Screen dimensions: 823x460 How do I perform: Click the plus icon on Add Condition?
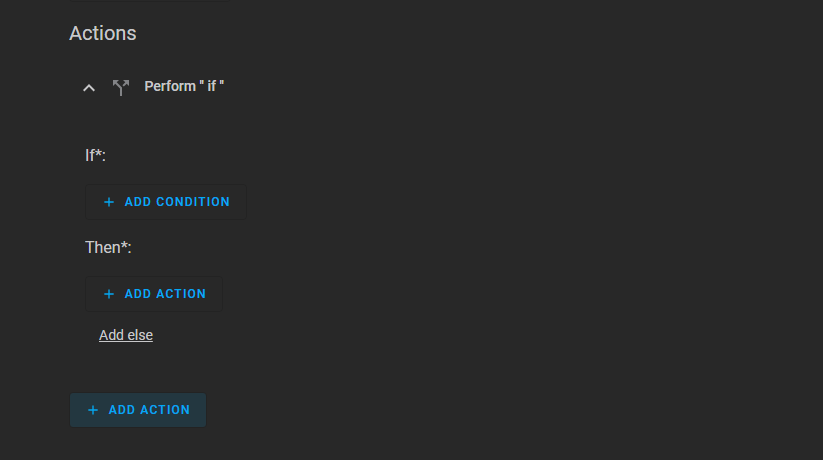(109, 202)
